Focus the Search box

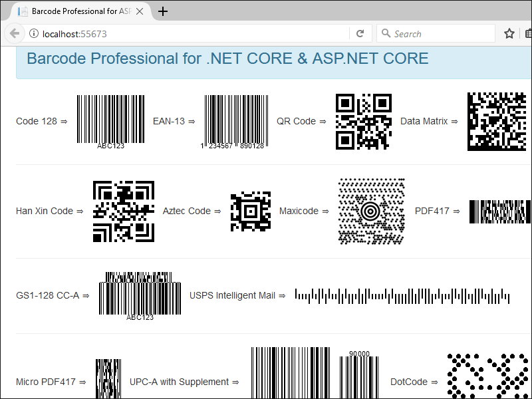[436, 34]
